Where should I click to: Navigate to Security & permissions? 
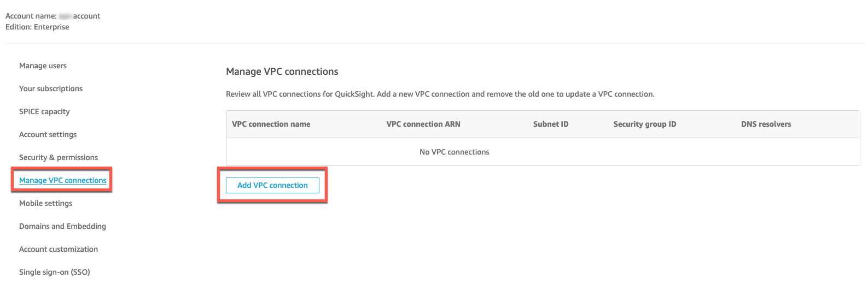point(59,157)
